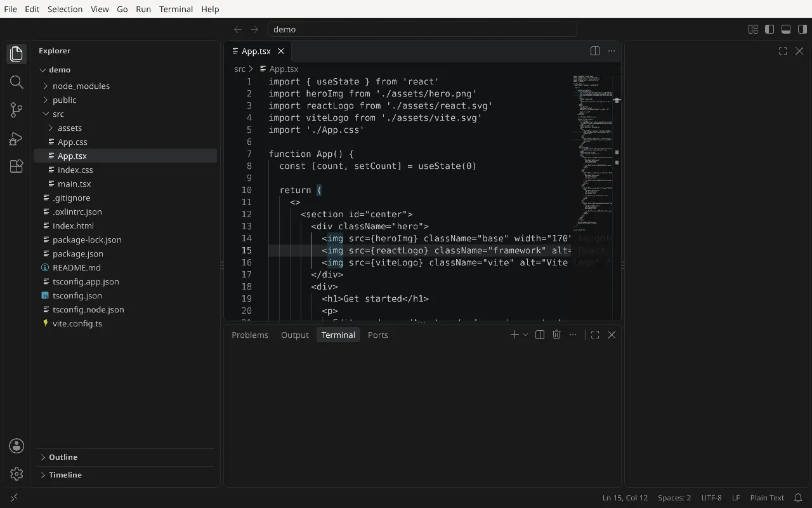The width and height of the screenshot is (812, 508).
Task: Go forward with the right arrow
Action: (x=254, y=29)
